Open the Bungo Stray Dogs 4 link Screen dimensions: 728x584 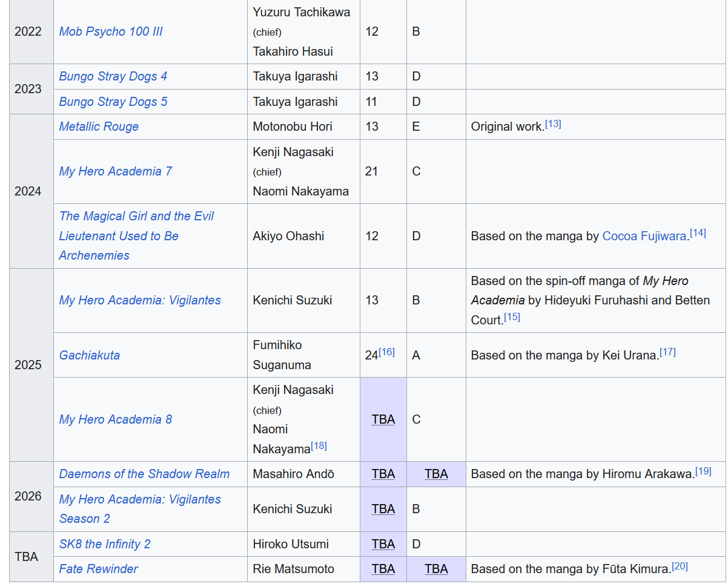pos(113,76)
